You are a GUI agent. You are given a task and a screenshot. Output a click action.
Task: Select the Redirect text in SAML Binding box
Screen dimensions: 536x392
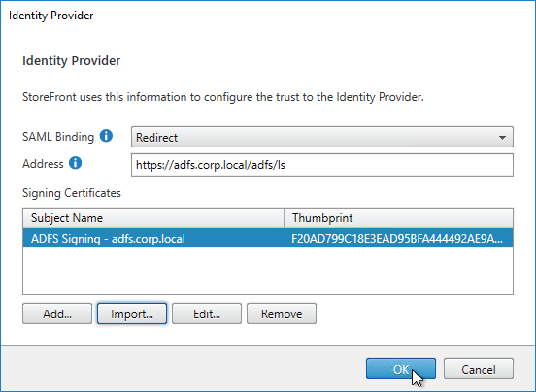(156, 137)
